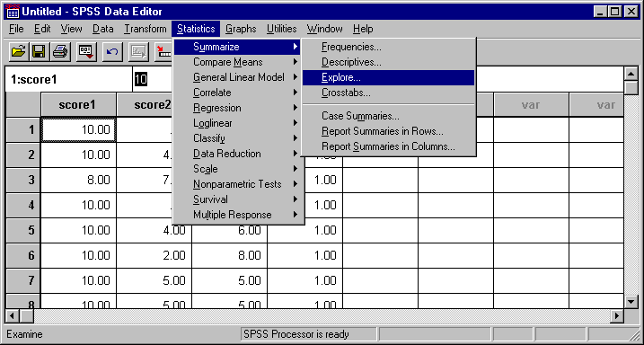Image resolution: width=644 pixels, height=345 pixels.
Task: Click the Print toolbar icon
Action: (x=60, y=52)
